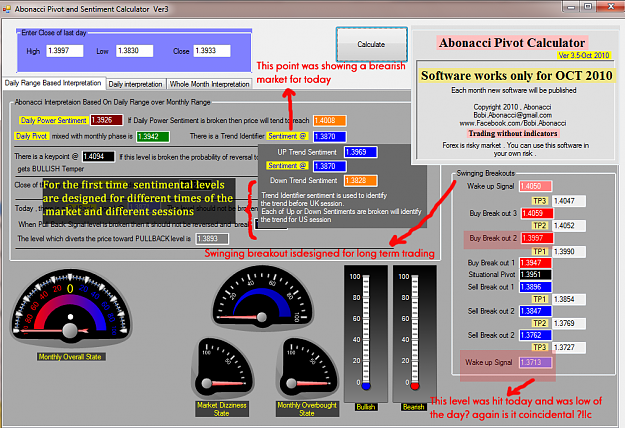This screenshot has height=428, width=625.
Task: Click the Monthly Overall State label
Action: tap(70, 357)
